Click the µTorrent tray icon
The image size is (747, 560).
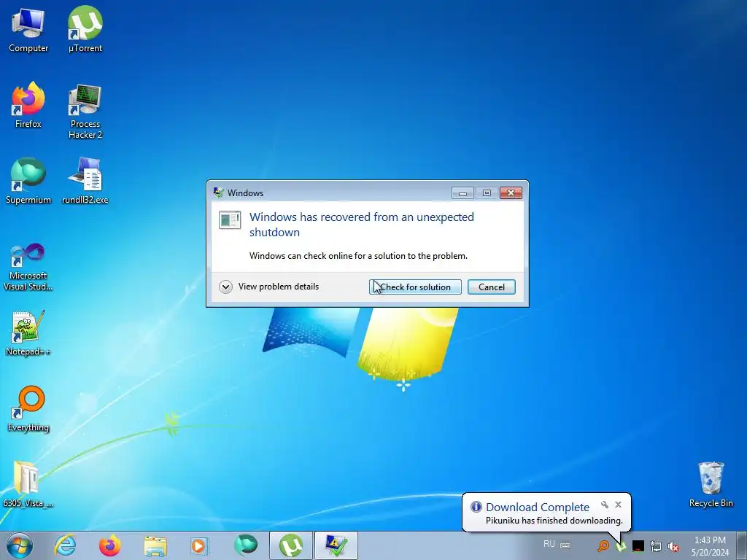(621, 546)
